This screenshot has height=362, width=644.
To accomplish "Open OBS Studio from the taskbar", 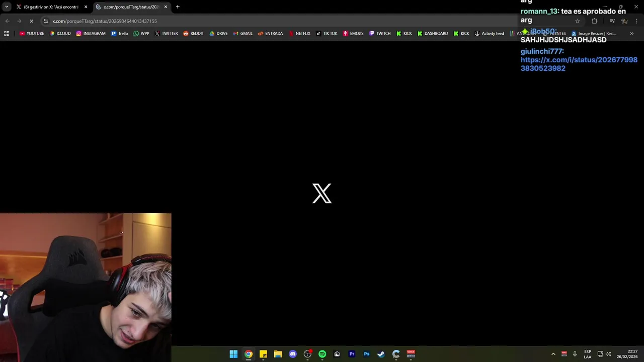I will 307,354.
